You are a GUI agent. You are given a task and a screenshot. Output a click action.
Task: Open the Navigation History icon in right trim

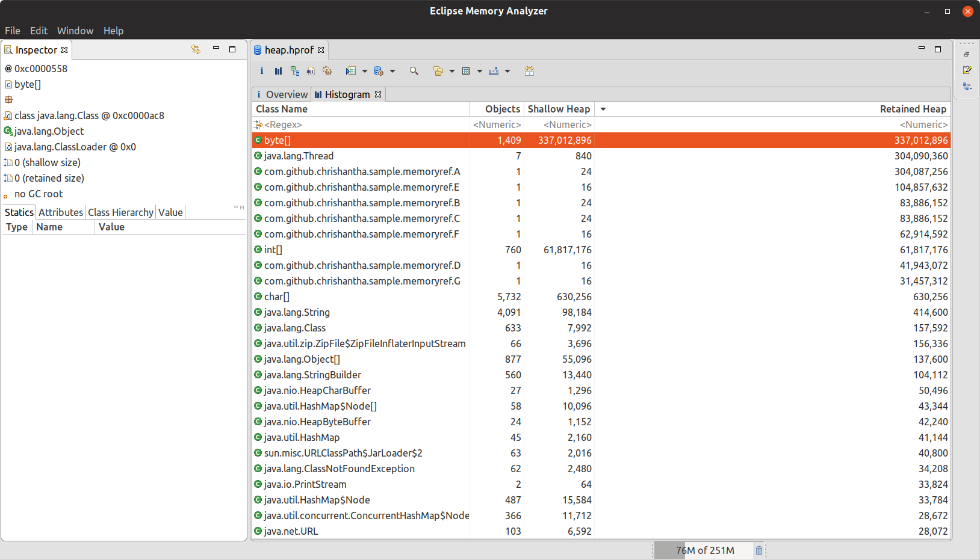click(967, 87)
